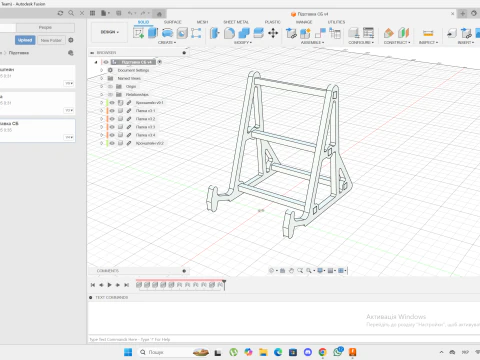
Task: Open the CONSTRUCT dropdown menu
Action: (397, 43)
